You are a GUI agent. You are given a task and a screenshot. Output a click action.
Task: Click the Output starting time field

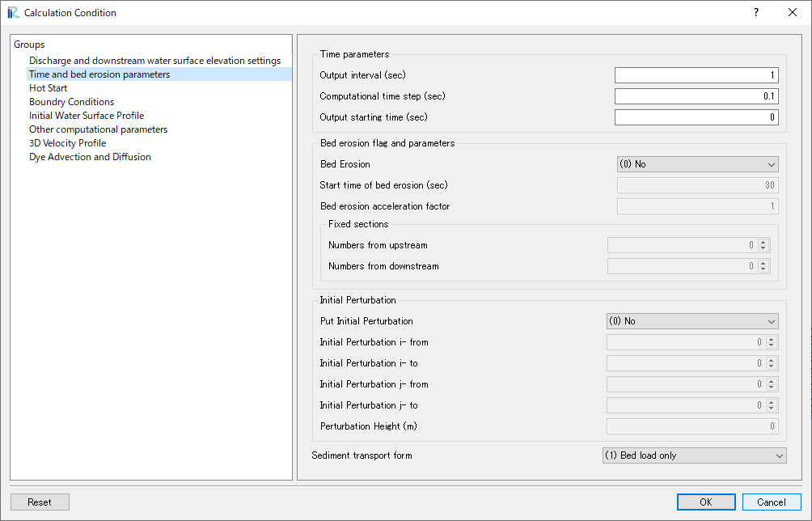point(696,117)
